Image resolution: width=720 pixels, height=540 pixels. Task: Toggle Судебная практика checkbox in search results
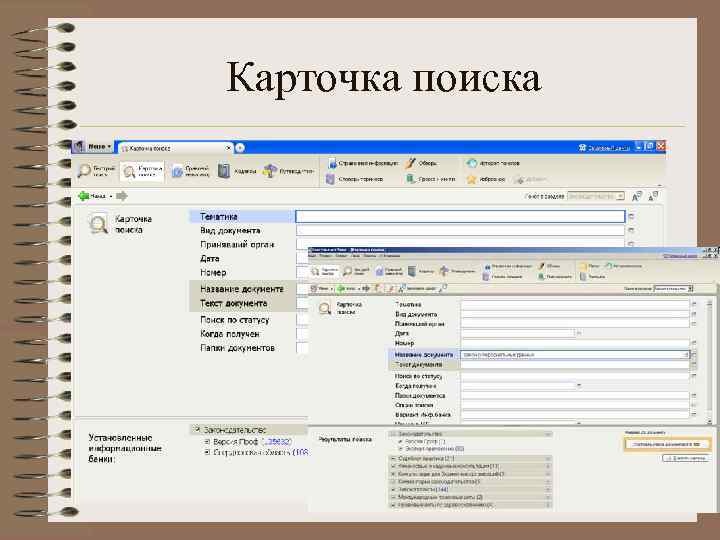pos(393,459)
